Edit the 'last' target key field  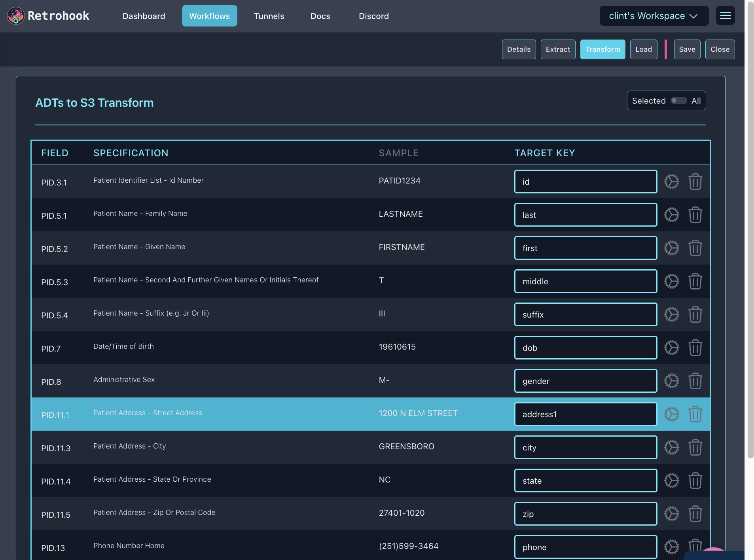click(585, 215)
